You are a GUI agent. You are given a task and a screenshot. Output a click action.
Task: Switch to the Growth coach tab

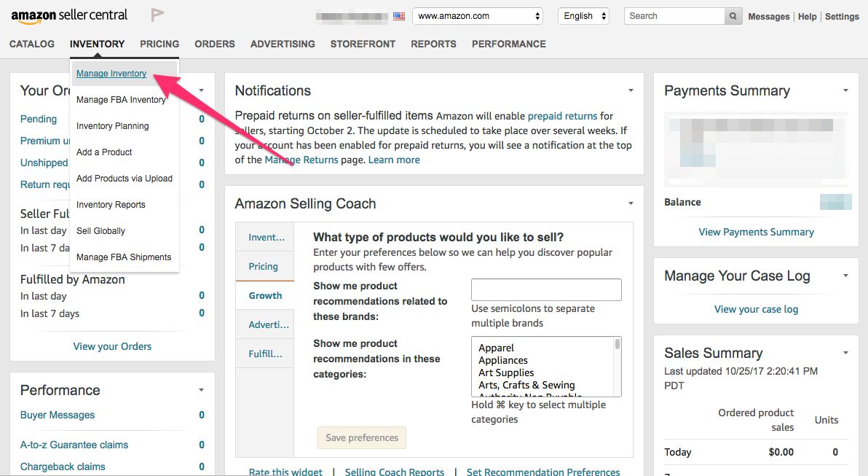pos(264,296)
